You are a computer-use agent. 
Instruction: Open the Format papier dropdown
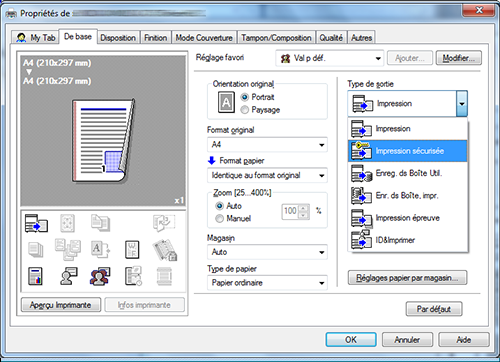click(x=267, y=175)
